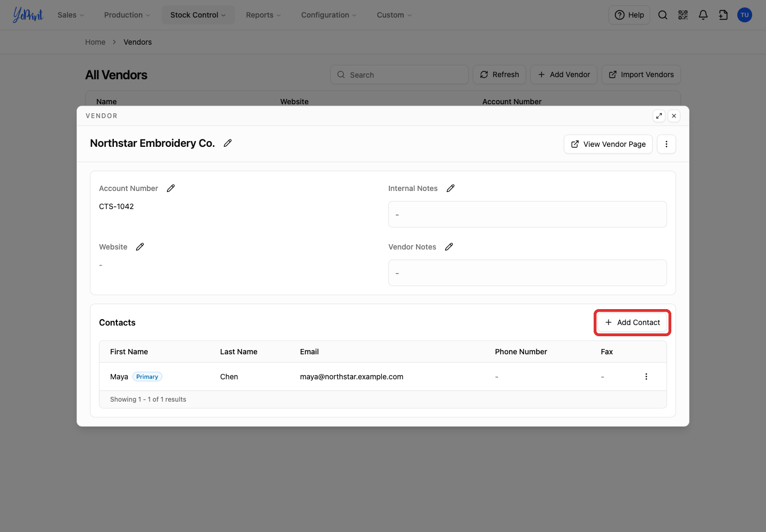Edit the Account Number field
This screenshot has height=532, width=766.
[171, 188]
